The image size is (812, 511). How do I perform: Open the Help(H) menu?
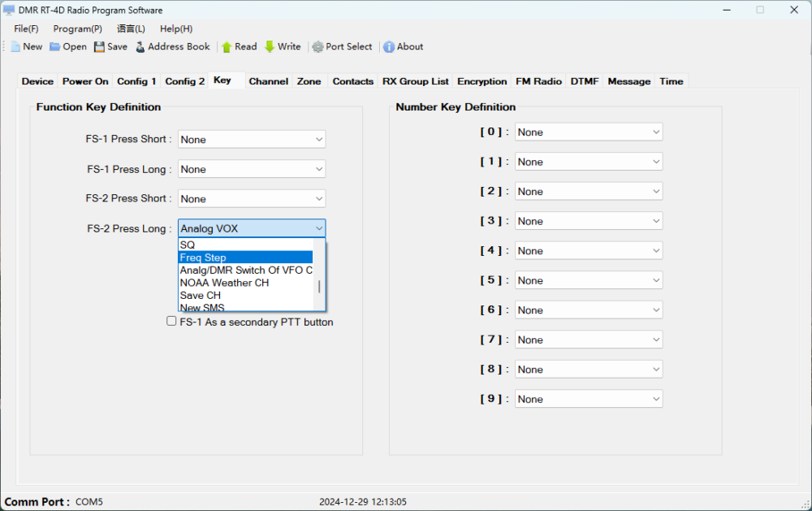(x=176, y=29)
